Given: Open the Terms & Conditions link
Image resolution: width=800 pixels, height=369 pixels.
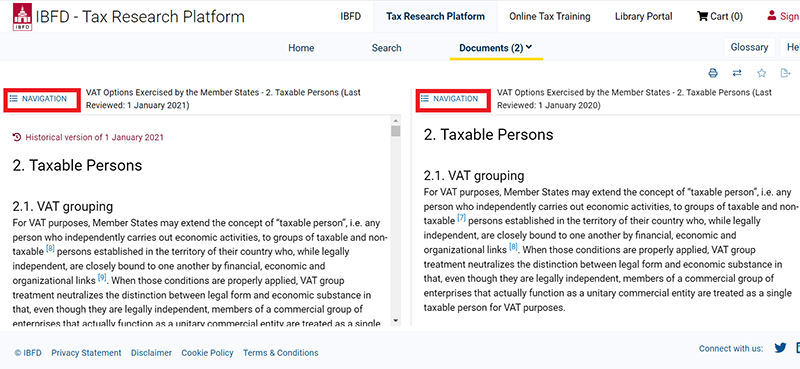Looking at the screenshot, I should coord(281,353).
